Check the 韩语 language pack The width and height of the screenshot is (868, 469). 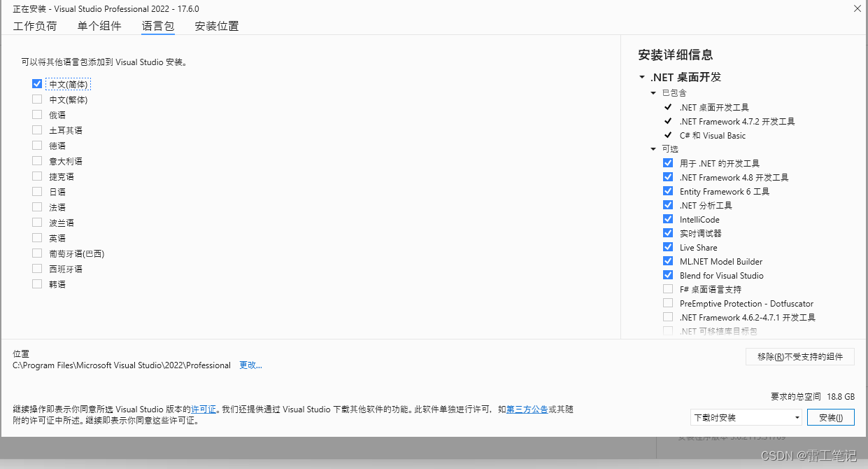(x=37, y=284)
